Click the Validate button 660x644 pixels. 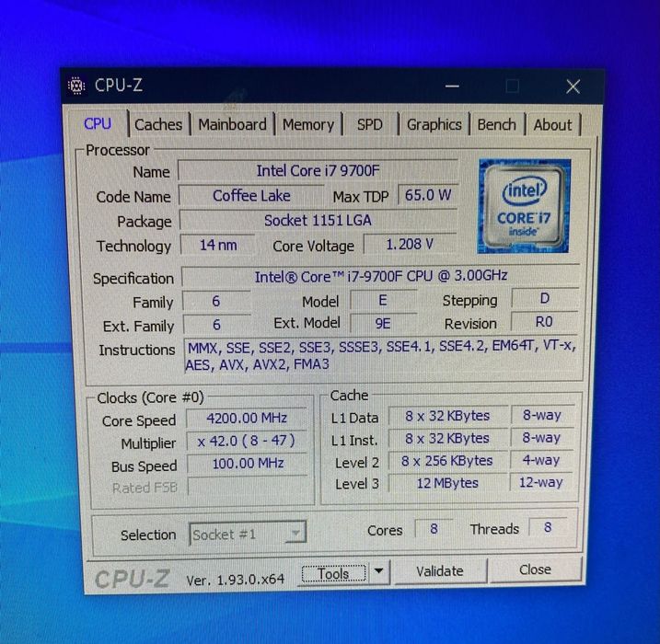[x=440, y=570]
